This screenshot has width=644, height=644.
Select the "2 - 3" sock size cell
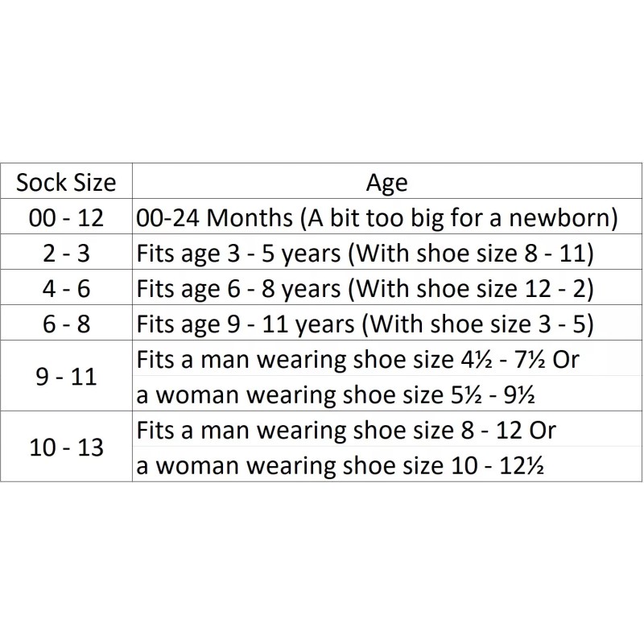point(66,253)
